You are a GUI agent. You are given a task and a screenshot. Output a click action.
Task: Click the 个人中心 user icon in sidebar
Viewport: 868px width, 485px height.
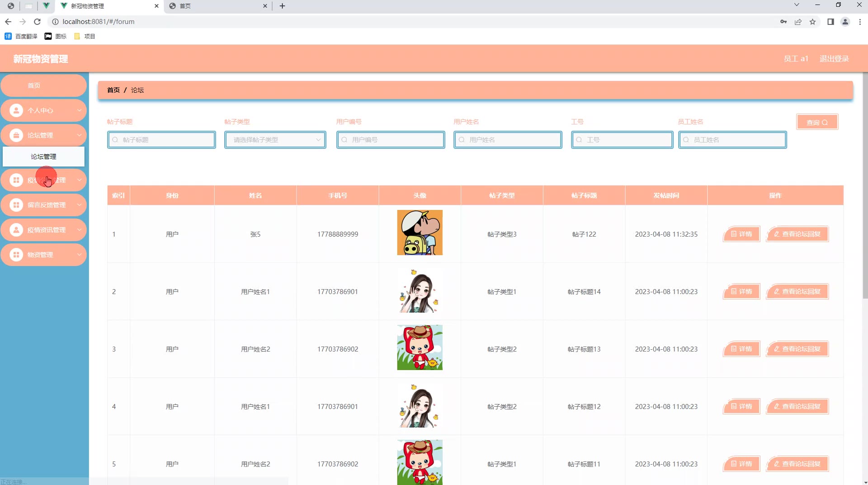click(x=16, y=110)
